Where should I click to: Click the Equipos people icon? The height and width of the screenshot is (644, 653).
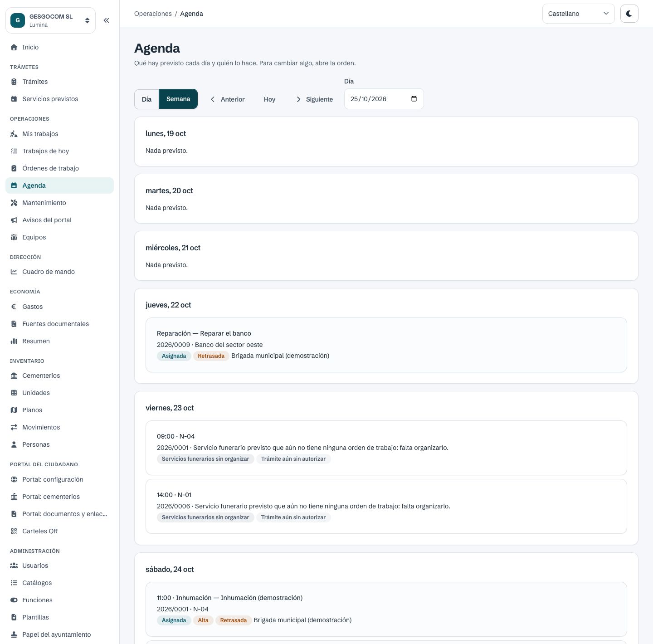click(x=14, y=237)
